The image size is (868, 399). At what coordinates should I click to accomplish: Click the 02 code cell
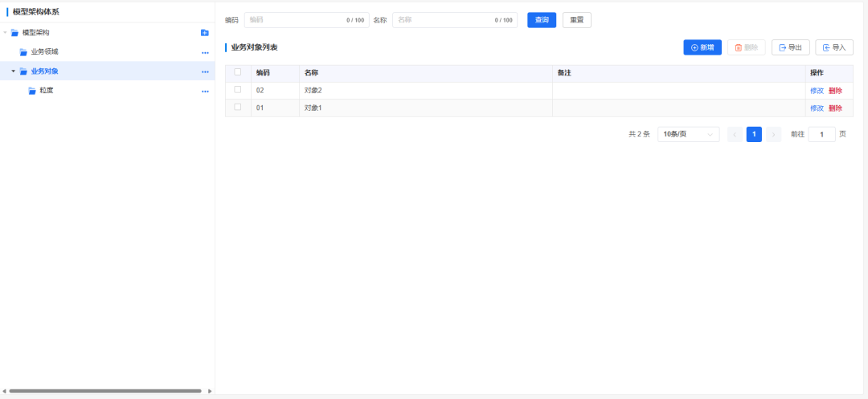pyautogui.click(x=275, y=91)
